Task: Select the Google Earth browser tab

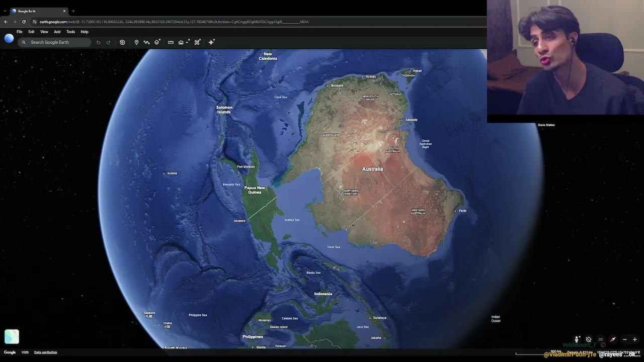Action: [x=38, y=11]
